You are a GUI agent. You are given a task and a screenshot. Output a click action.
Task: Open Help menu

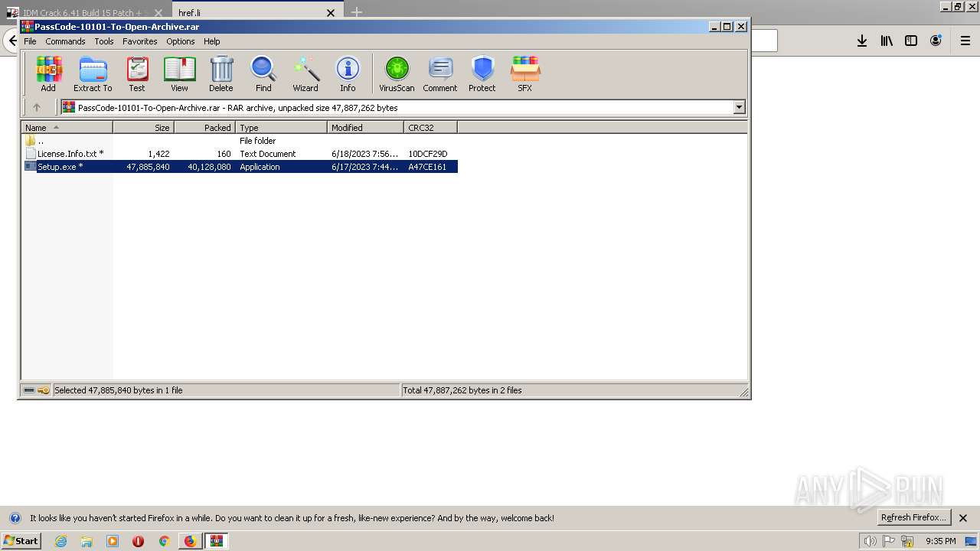click(x=212, y=41)
